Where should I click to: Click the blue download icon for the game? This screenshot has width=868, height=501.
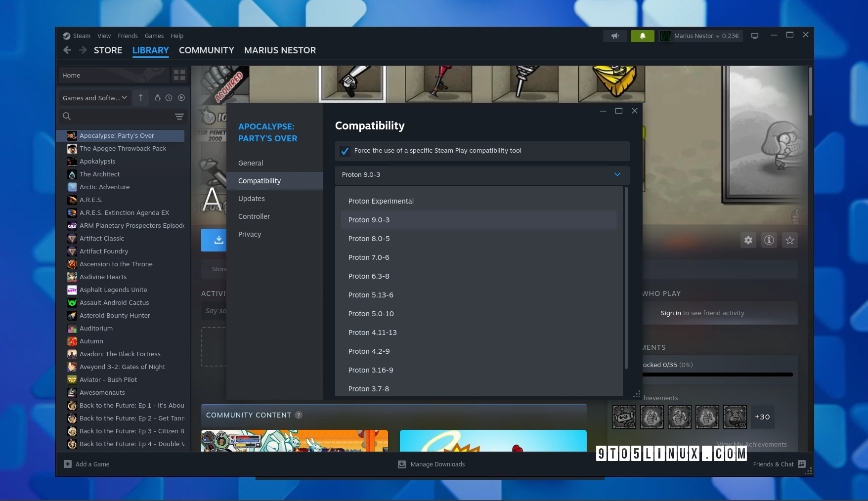pos(217,240)
